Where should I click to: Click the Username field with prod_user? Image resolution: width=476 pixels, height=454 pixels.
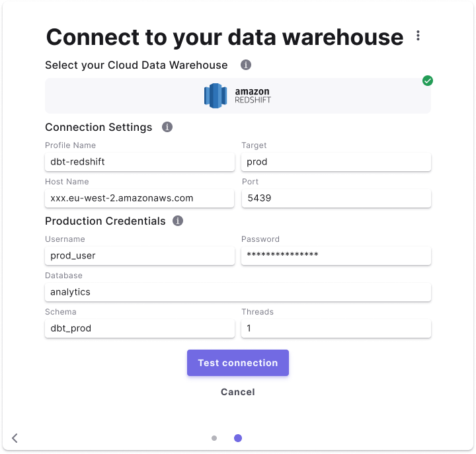tap(139, 256)
